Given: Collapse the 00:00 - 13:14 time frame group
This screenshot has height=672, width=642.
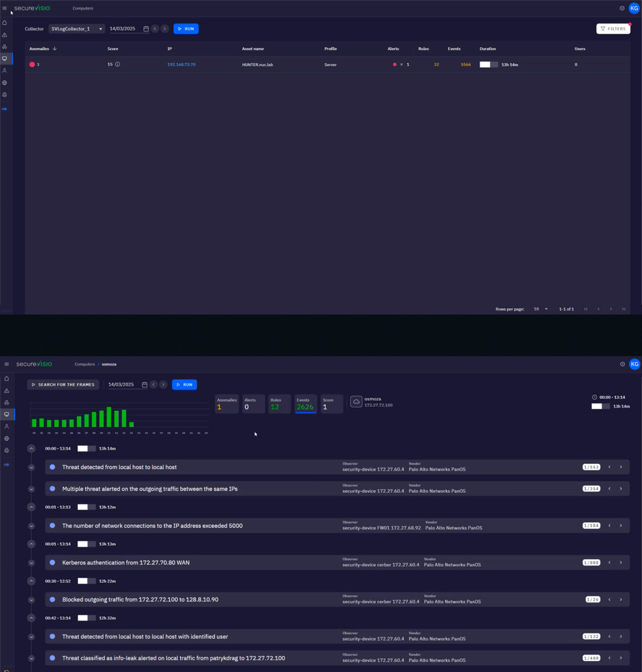Looking at the screenshot, I should pos(32,448).
